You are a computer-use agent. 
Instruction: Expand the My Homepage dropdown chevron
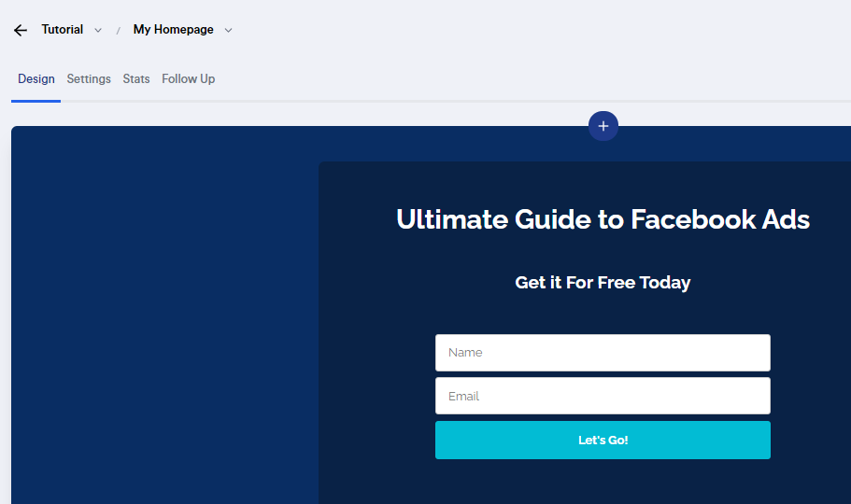(229, 31)
